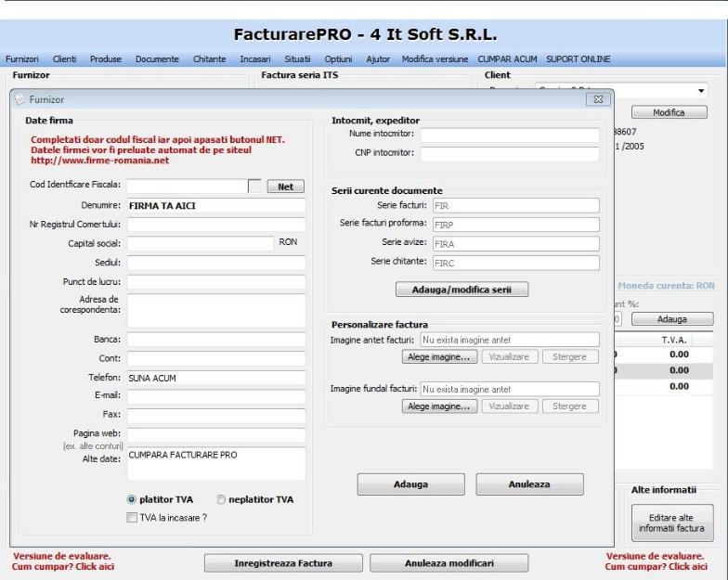Open the Incasari menu
Viewport: 728px width, 580px height.
click(x=254, y=59)
